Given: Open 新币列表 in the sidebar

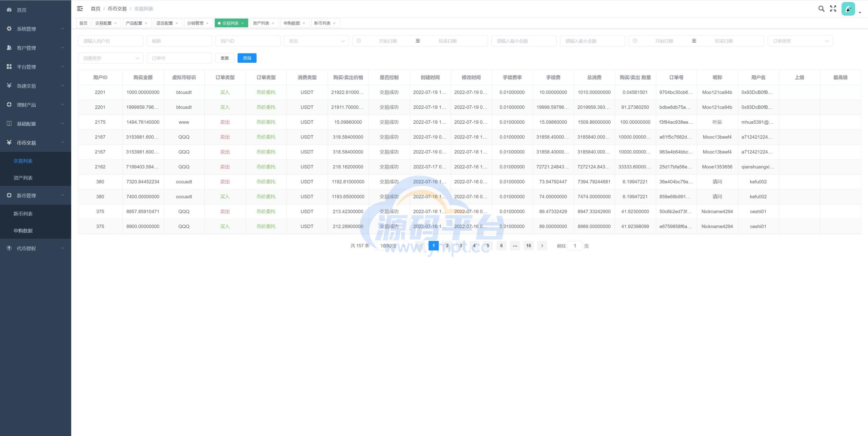Looking at the screenshot, I should [36, 214].
